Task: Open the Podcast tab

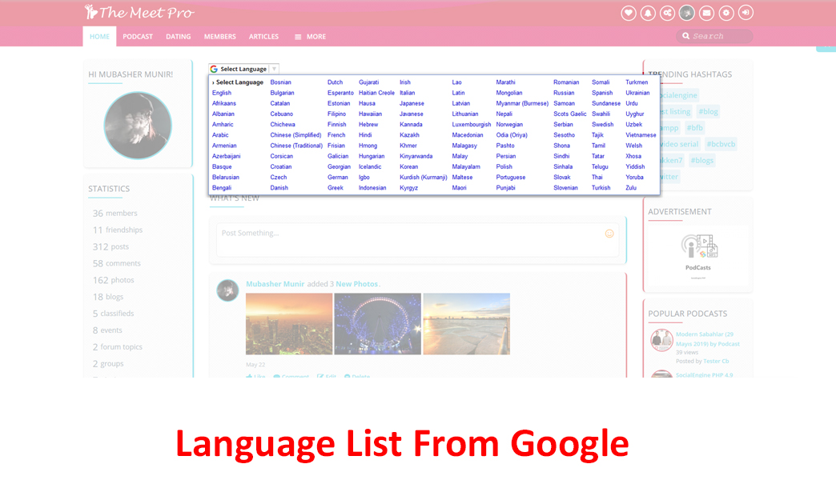Action: point(138,37)
